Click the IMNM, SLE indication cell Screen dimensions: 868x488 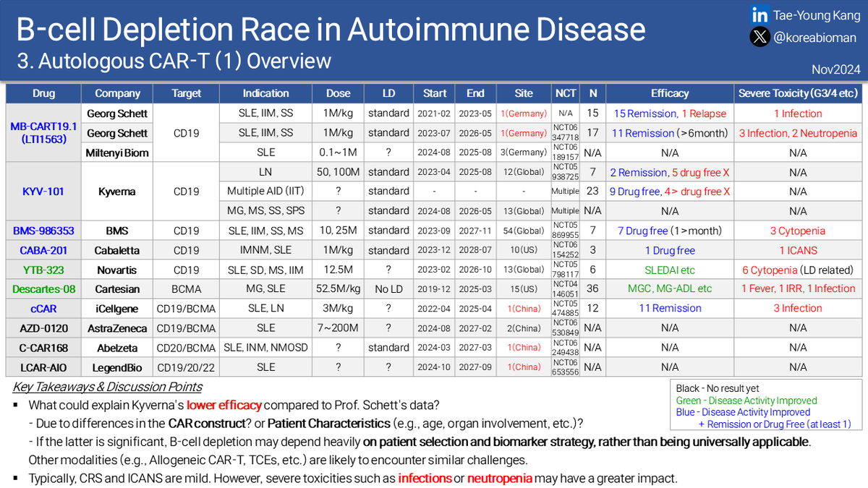point(265,250)
